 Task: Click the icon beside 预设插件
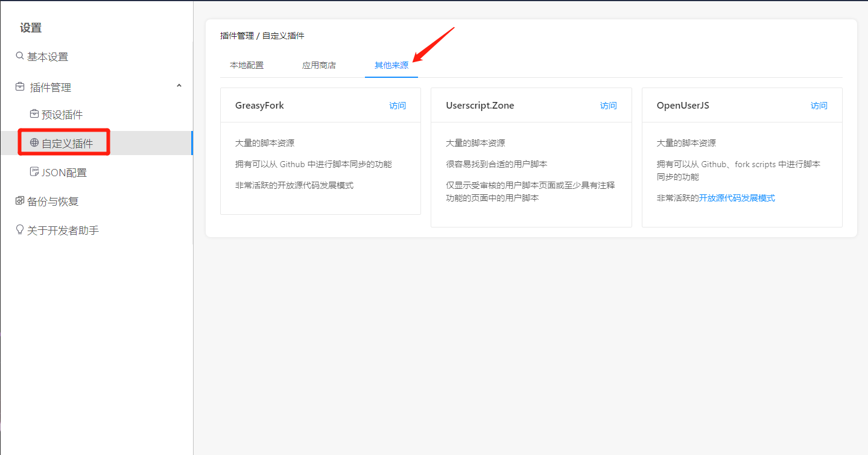pos(34,114)
